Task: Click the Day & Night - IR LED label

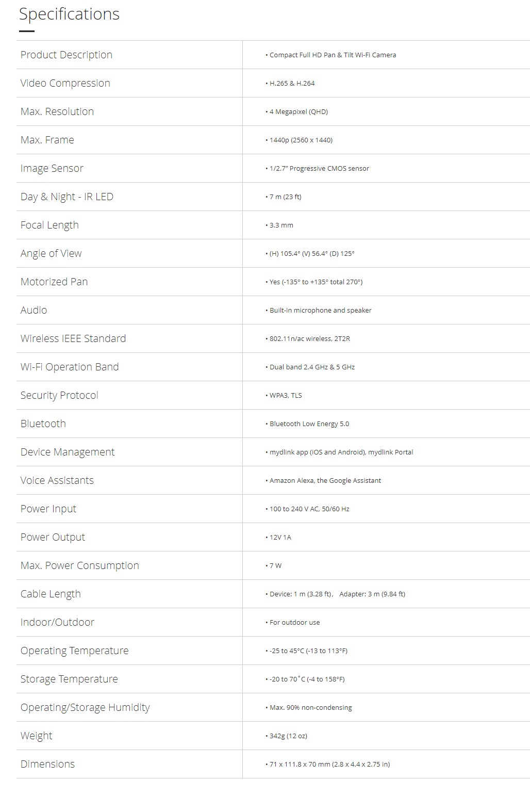Action: pos(67,197)
